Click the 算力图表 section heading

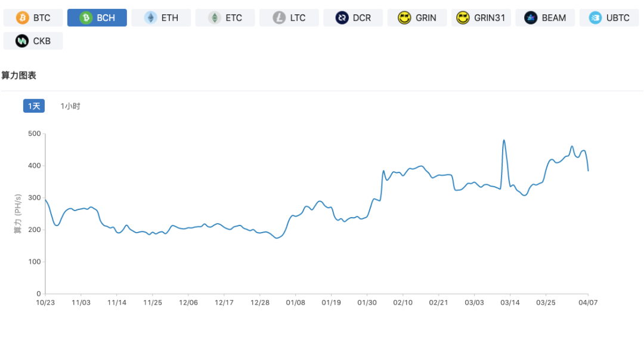pyautogui.click(x=19, y=76)
